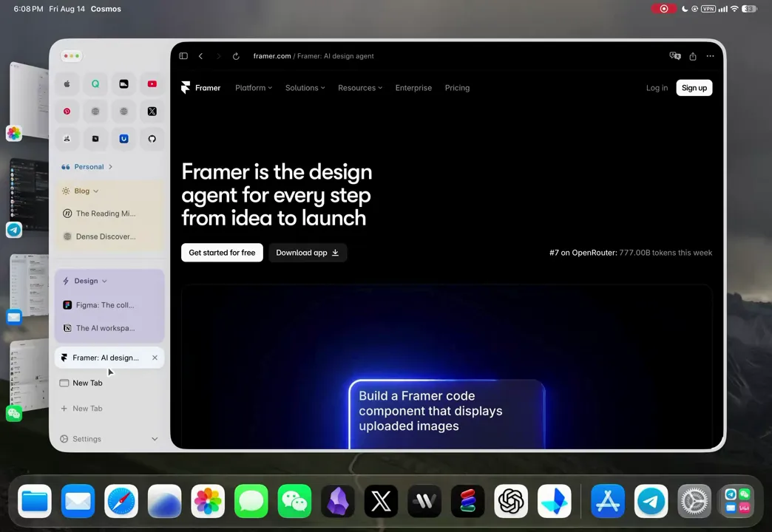Screen dimensions: 772x532
Task: Switch to The Reading Mi... tab
Action: pos(109,214)
